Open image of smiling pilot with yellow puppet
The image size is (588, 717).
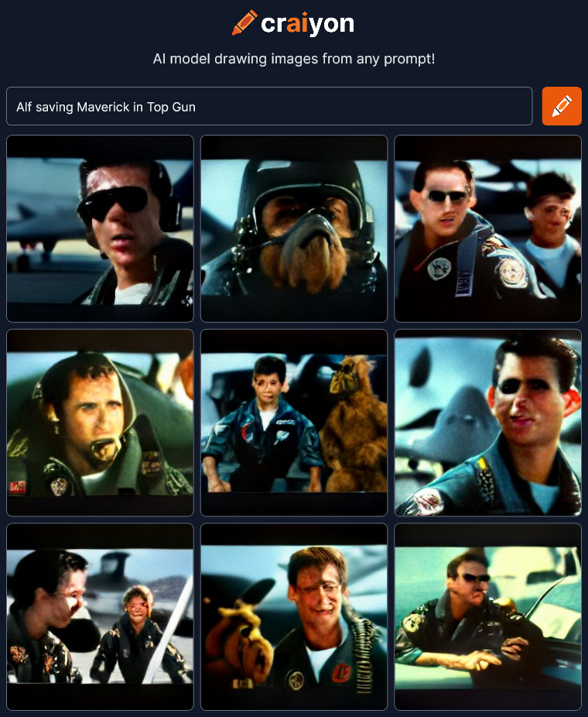pyautogui.click(x=294, y=617)
